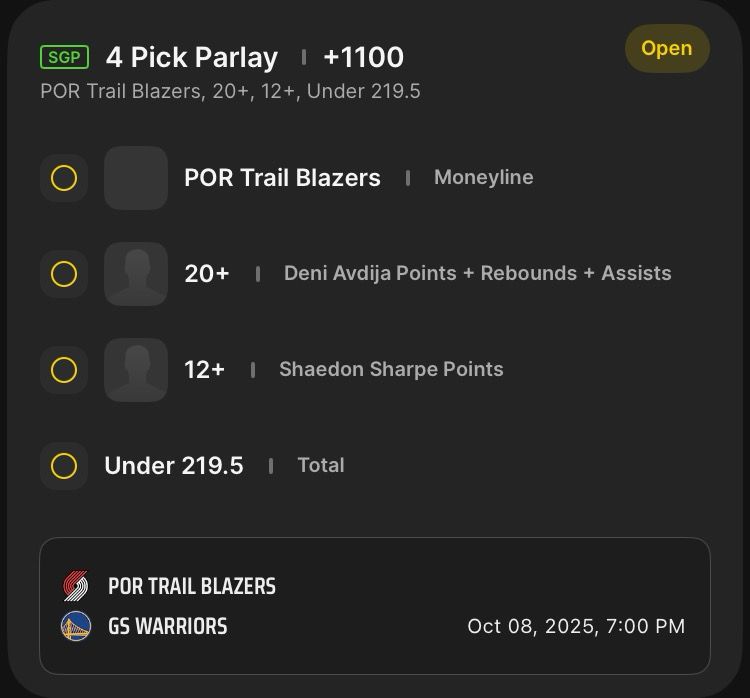Click the 4 Pick Parlay title
Viewport: 750px width, 698px height.
[192, 57]
